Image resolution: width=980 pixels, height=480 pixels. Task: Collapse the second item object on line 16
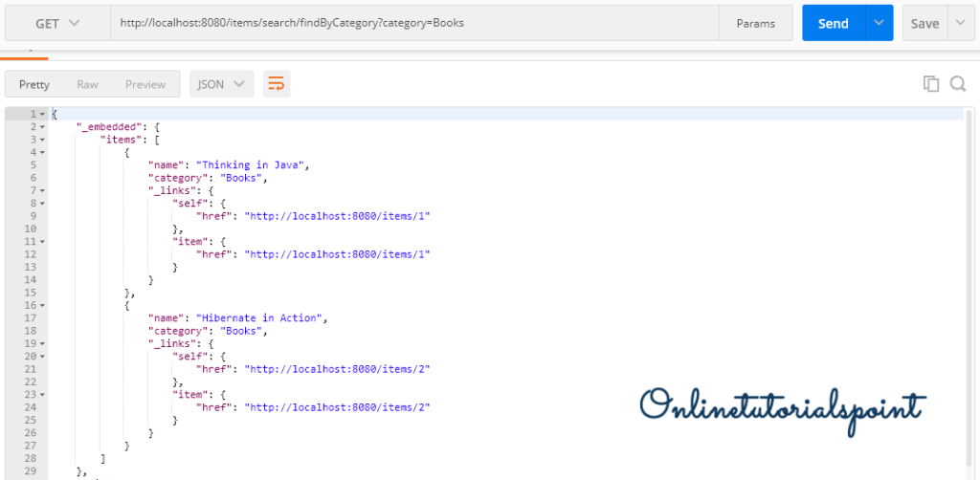point(42,305)
